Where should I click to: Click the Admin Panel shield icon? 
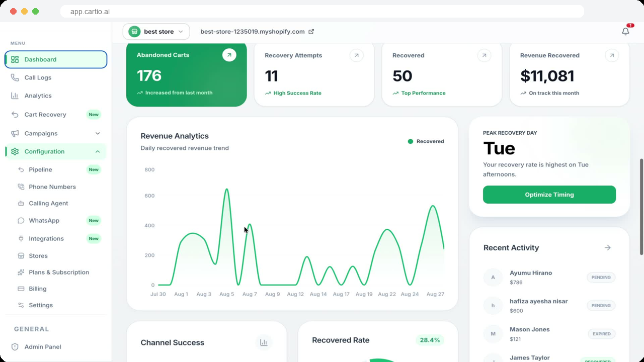[15, 347]
